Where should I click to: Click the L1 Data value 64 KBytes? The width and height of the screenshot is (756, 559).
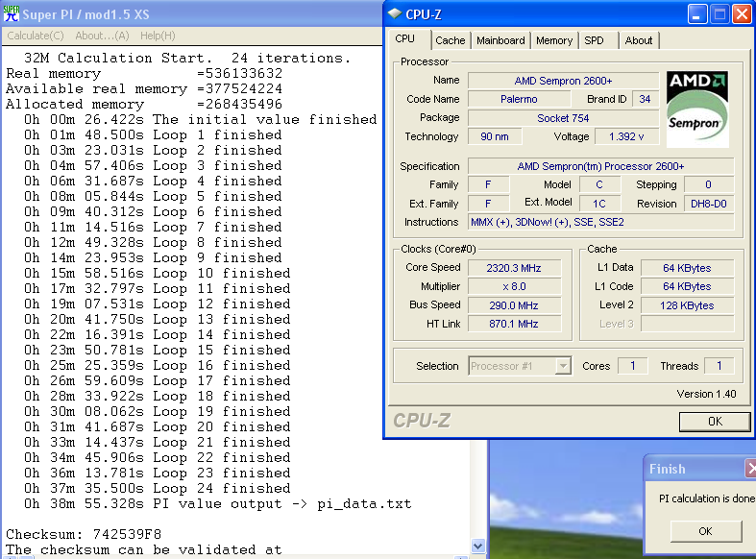(x=687, y=268)
